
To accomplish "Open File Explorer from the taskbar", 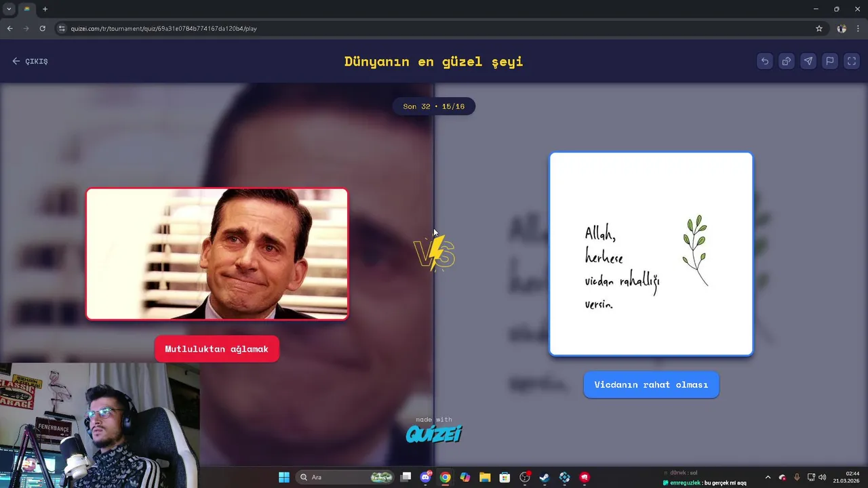I will point(485,477).
